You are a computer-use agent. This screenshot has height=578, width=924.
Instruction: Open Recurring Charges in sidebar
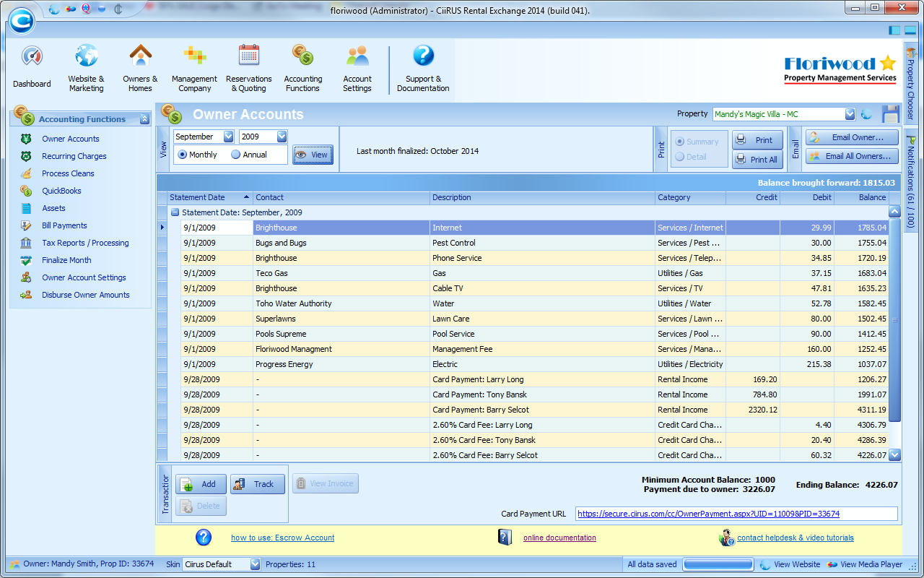74,156
